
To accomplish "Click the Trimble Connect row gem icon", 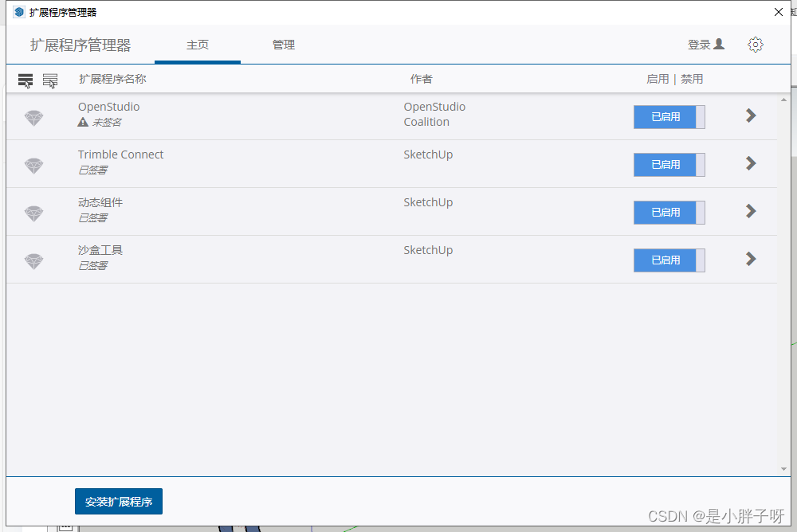I will [34, 166].
